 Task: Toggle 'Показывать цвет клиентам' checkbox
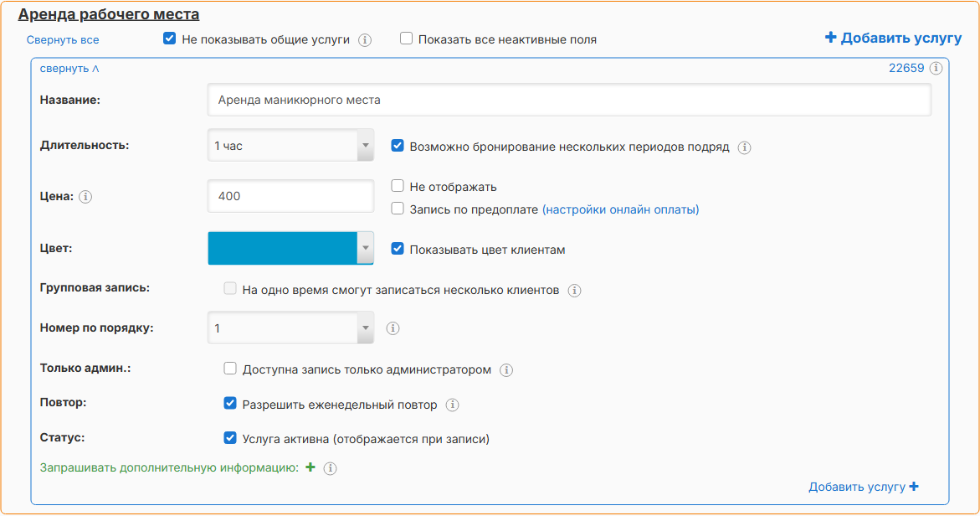(x=398, y=248)
